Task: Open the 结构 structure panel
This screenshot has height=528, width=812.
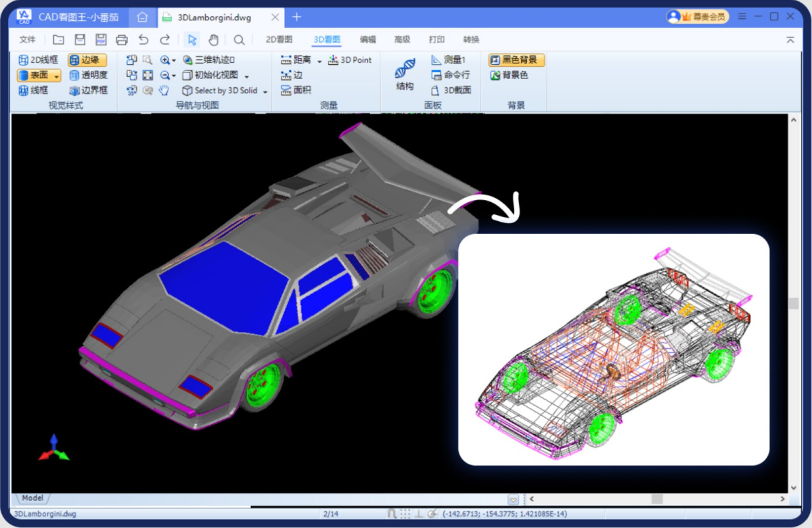Action: [405, 75]
